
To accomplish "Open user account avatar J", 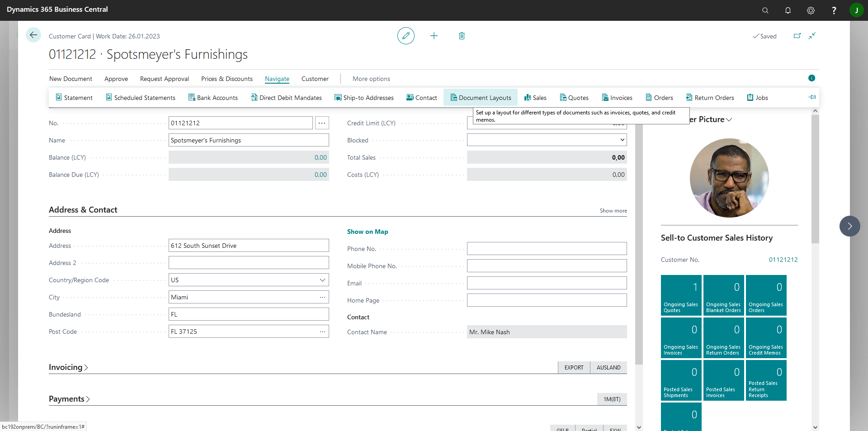I will coord(857,10).
